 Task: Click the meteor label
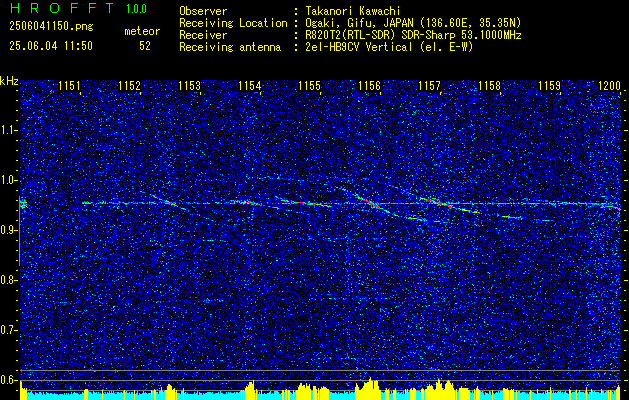click(142, 31)
